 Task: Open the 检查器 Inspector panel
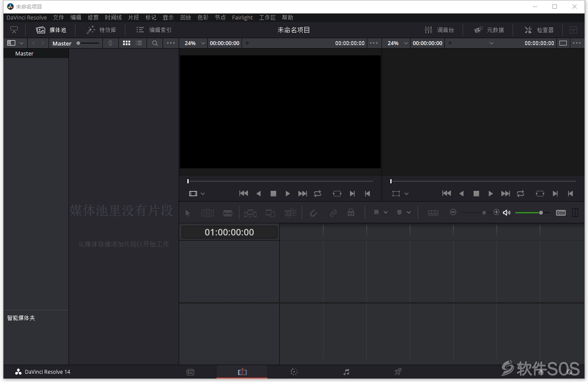pos(539,30)
